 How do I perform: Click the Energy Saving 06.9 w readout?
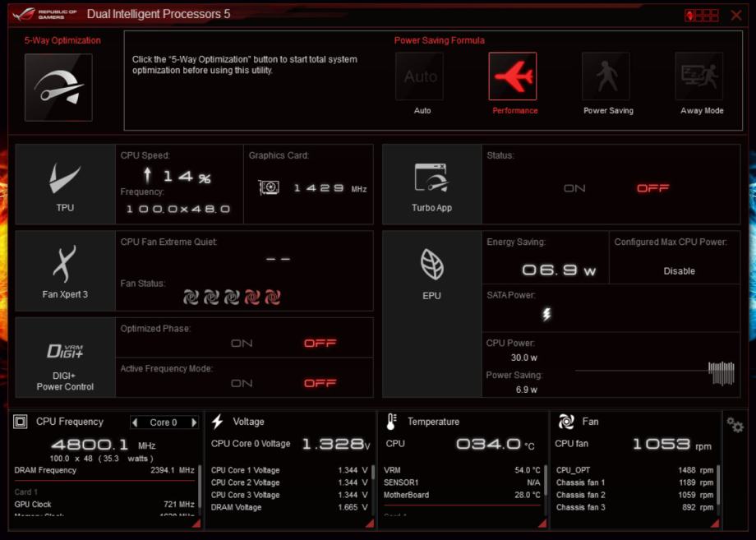(560, 270)
